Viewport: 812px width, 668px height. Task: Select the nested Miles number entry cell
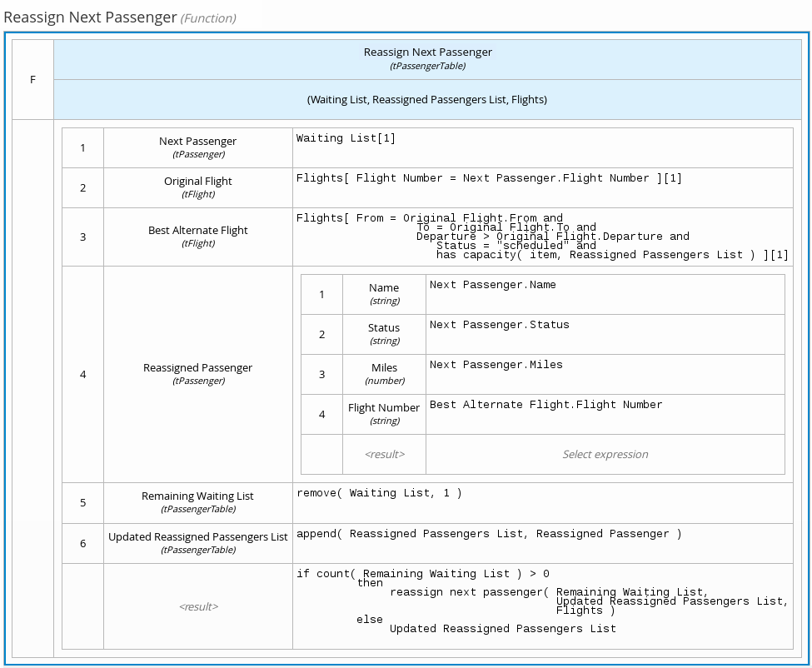click(x=383, y=374)
